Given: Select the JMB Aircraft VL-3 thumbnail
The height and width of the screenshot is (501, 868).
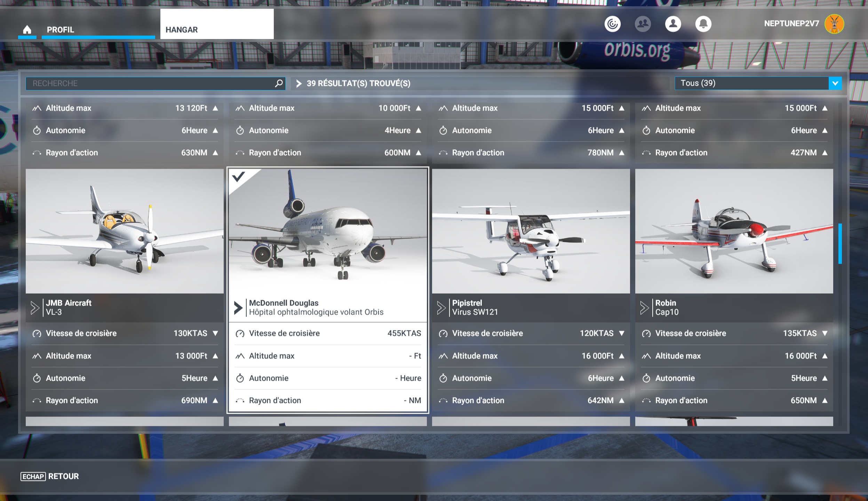Looking at the screenshot, I should coord(125,231).
